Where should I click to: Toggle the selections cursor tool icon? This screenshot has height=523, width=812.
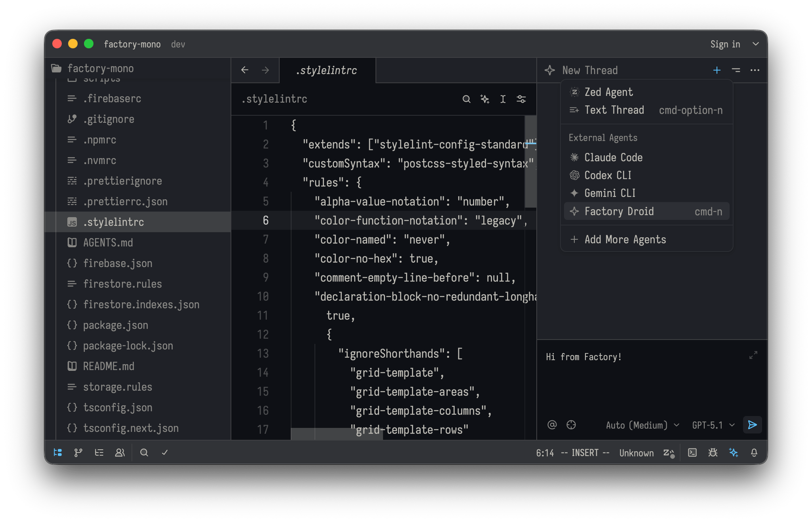(503, 99)
